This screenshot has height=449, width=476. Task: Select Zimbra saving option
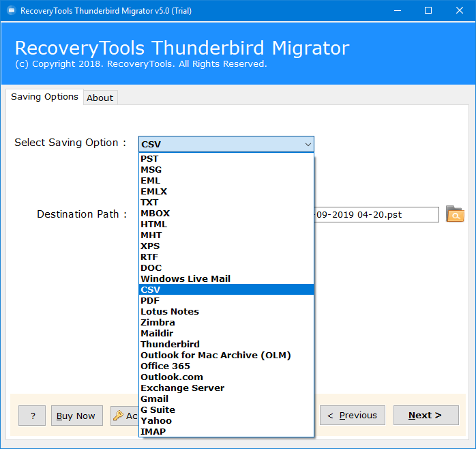226,322
